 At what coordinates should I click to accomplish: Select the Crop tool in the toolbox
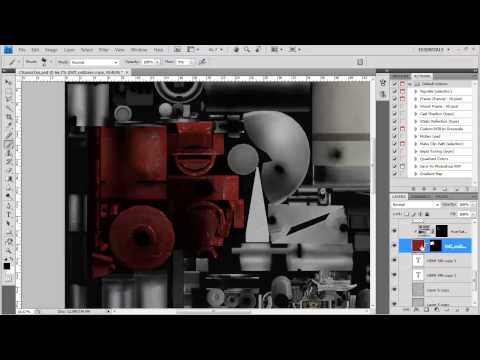coord(8,117)
